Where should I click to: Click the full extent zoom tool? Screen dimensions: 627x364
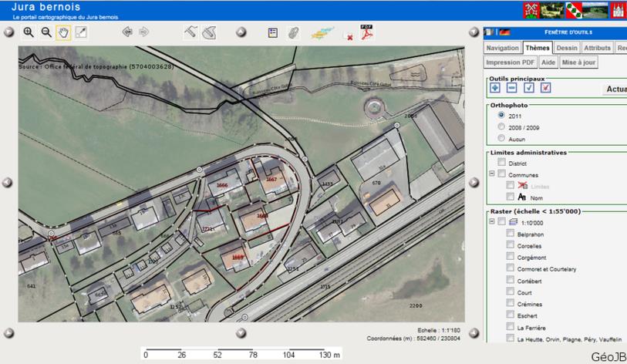coord(81,32)
